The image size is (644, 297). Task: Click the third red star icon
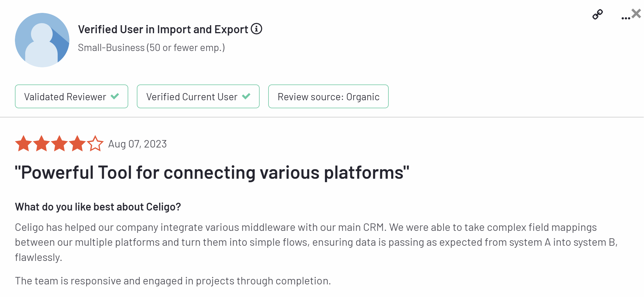point(60,143)
